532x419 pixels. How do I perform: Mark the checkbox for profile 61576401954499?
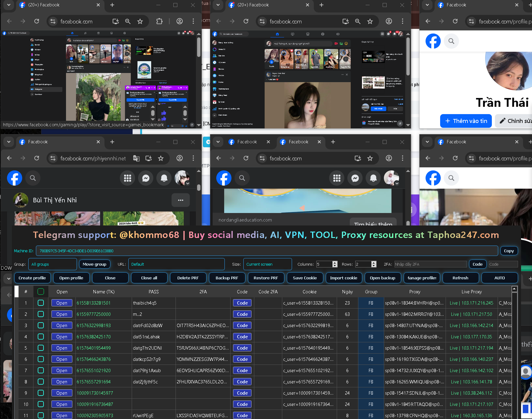click(41, 348)
